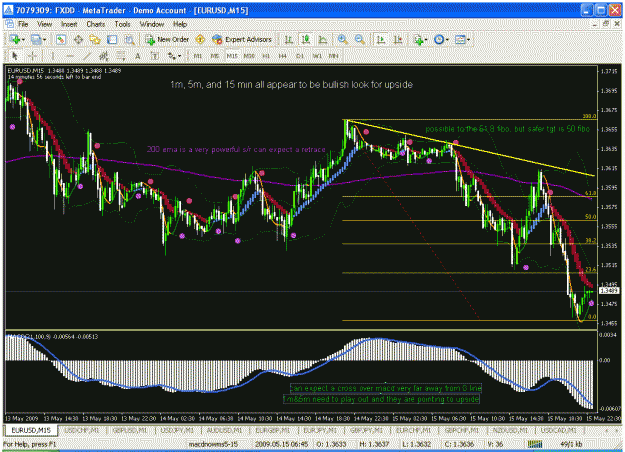Toggle the Terminal window icon
Image resolution: width=625 pixels, height=452 pixels.
(x=112, y=39)
